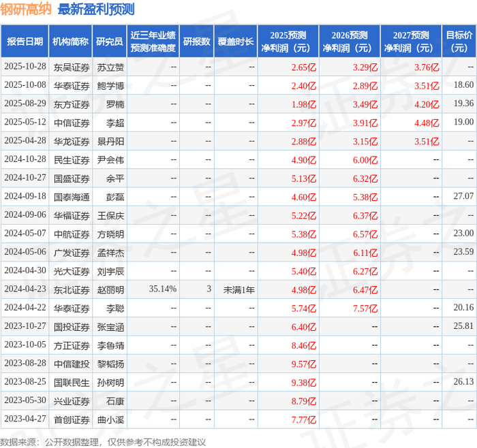Click the 6.00亿 forecast value
The image size is (477, 448).
[x=365, y=160]
